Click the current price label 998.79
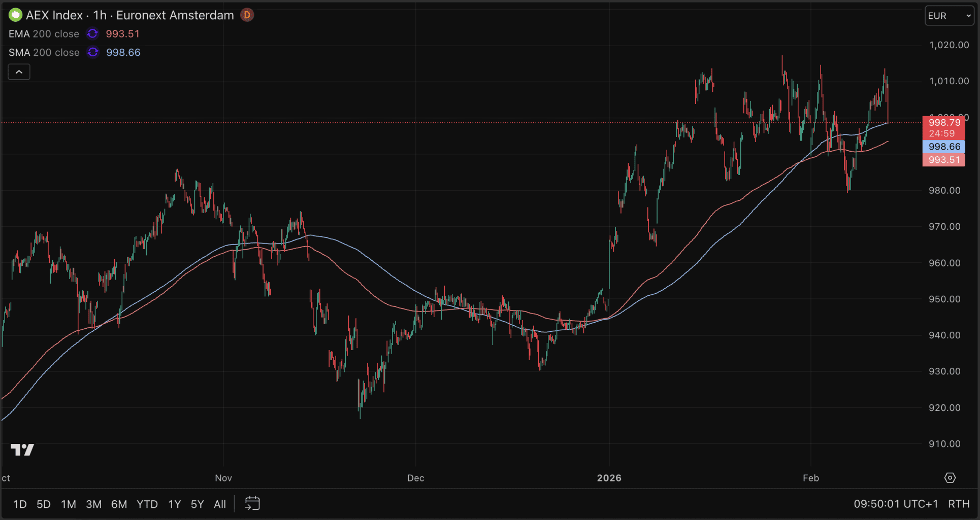980x520 pixels. click(x=944, y=123)
